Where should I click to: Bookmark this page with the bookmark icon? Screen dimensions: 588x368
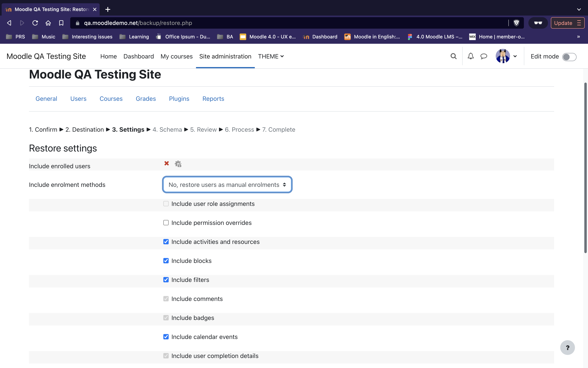pos(61,23)
